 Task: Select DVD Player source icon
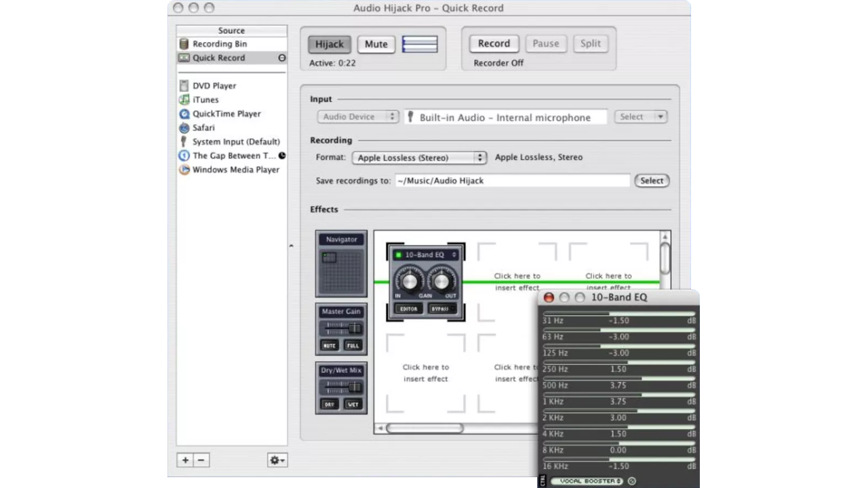pyautogui.click(x=184, y=86)
